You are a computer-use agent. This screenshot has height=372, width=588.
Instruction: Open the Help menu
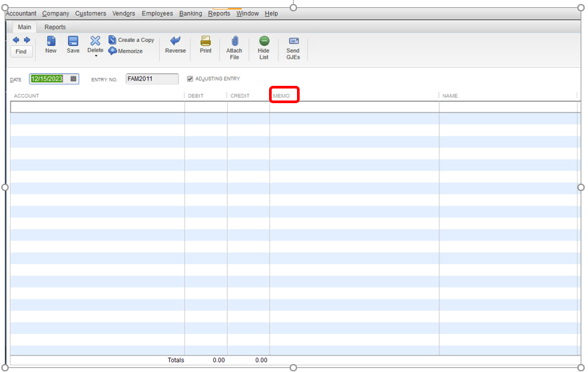pos(271,13)
